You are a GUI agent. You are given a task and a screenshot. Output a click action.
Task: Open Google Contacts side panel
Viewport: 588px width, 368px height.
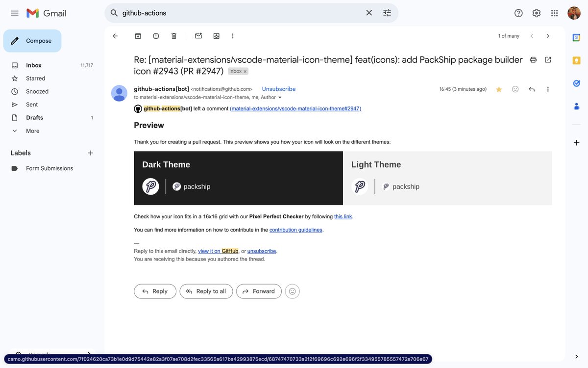click(x=576, y=106)
